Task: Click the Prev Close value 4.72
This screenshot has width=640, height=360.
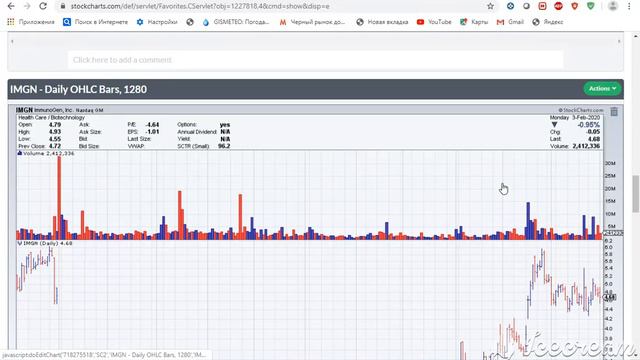Action: (x=55, y=146)
